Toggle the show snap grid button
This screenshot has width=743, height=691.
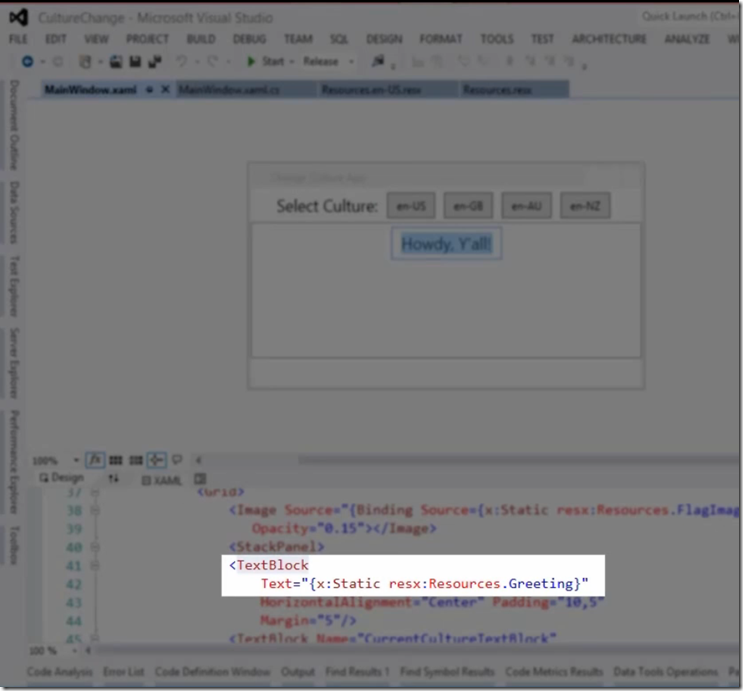point(116,460)
